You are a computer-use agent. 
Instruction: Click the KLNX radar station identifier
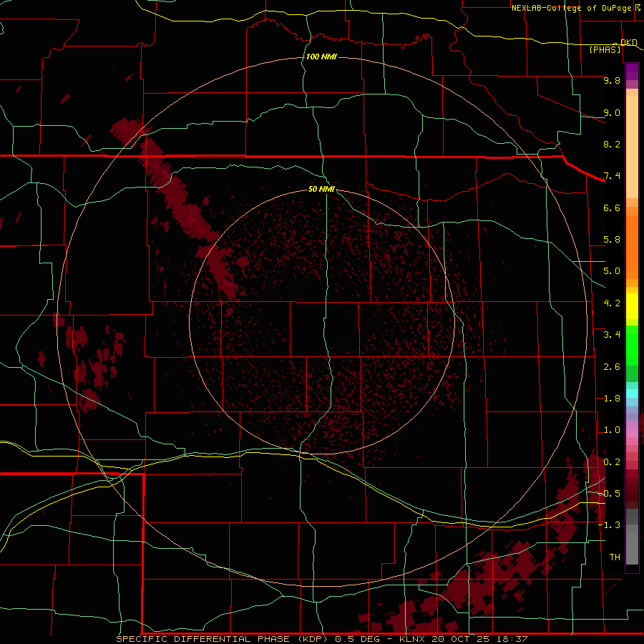pos(412,639)
